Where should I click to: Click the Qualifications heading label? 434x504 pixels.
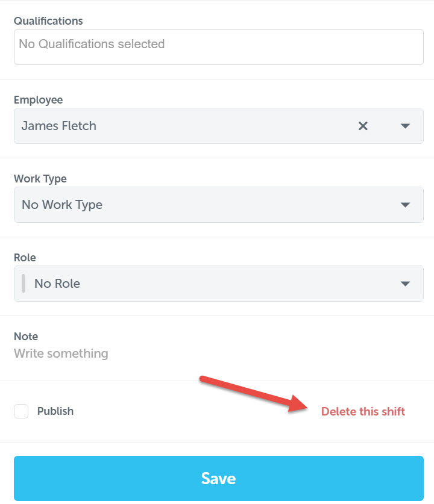pyautogui.click(x=48, y=21)
